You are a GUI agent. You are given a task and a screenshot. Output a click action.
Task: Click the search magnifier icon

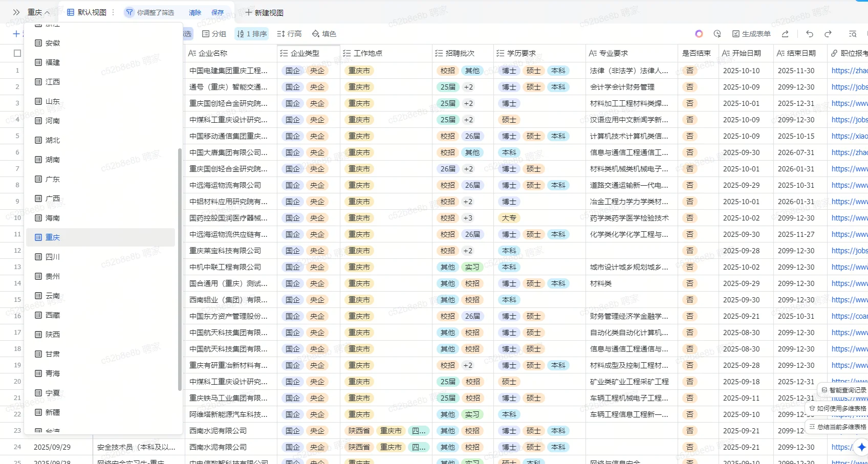click(852, 33)
